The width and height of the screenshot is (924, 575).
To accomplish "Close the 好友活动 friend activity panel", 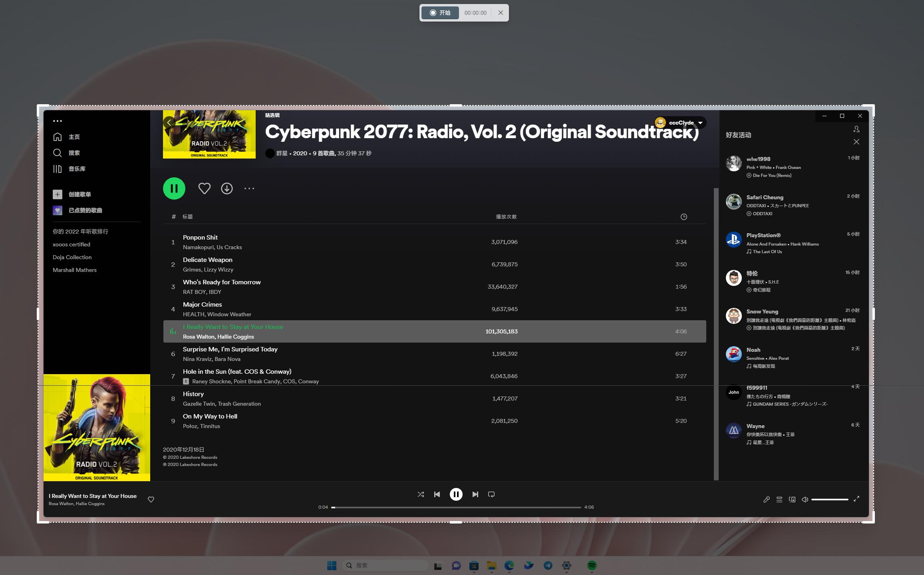I will coord(856,142).
